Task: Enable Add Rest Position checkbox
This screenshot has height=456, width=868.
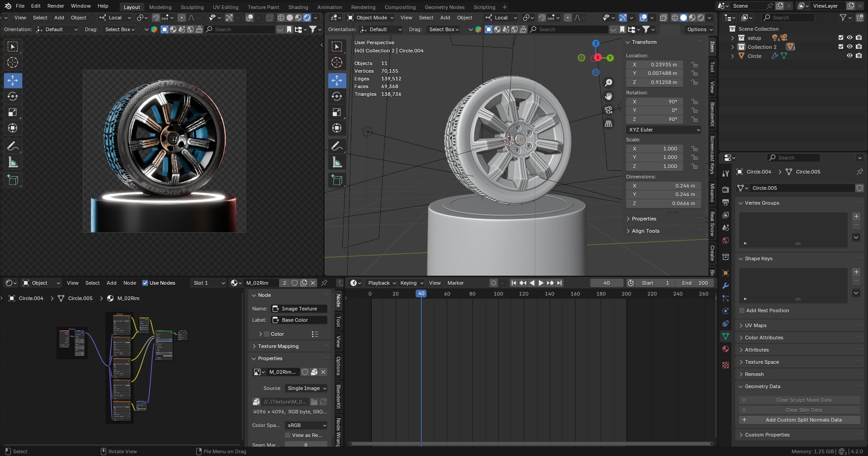Action: (742, 310)
